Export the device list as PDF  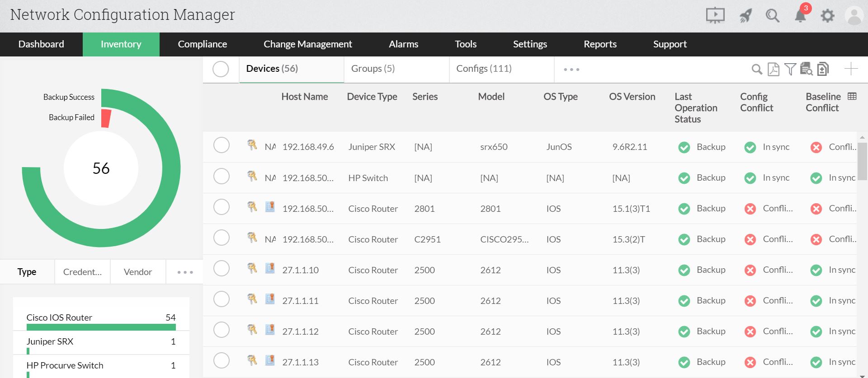click(x=774, y=69)
